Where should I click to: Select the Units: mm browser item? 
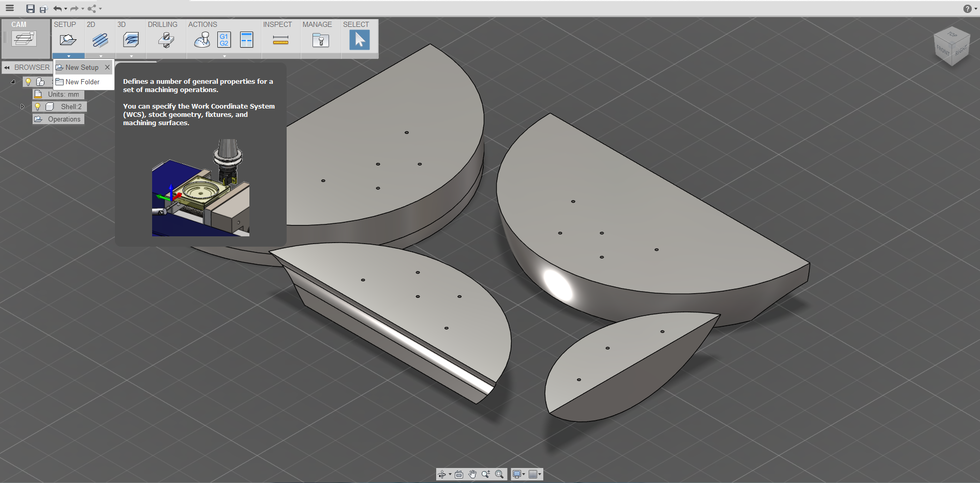coord(58,94)
